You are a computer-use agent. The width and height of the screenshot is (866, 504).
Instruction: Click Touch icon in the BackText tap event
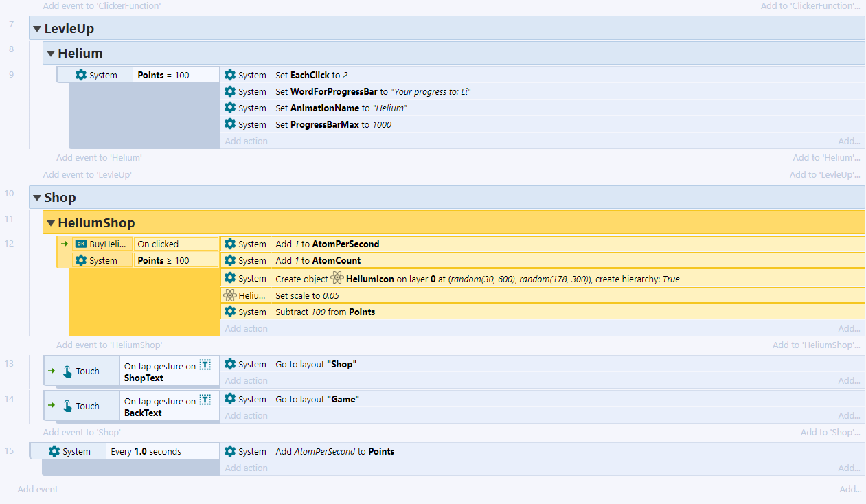(x=67, y=406)
